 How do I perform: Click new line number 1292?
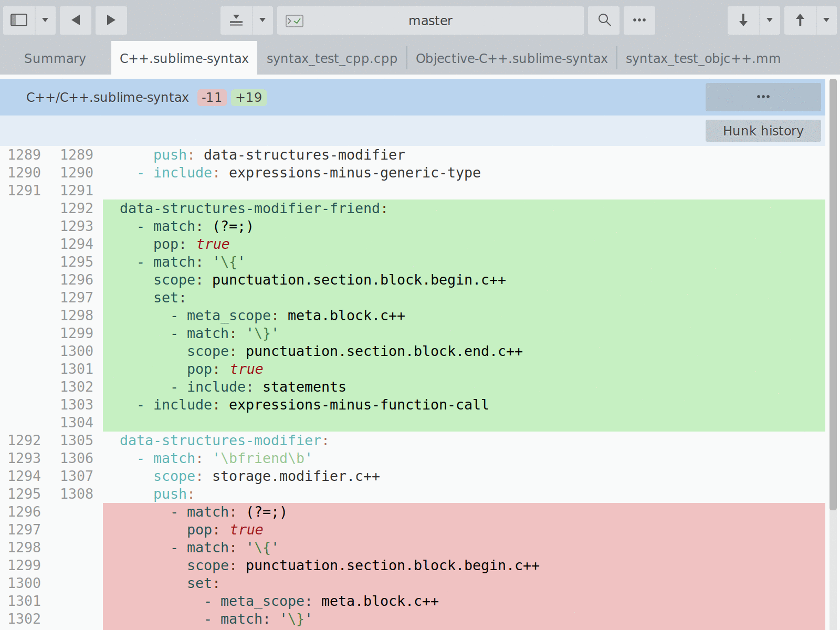pyautogui.click(x=77, y=208)
